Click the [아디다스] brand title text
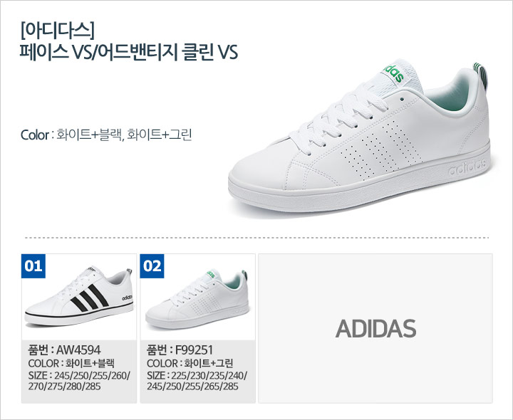The height and width of the screenshot is (420, 513). coord(58,31)
